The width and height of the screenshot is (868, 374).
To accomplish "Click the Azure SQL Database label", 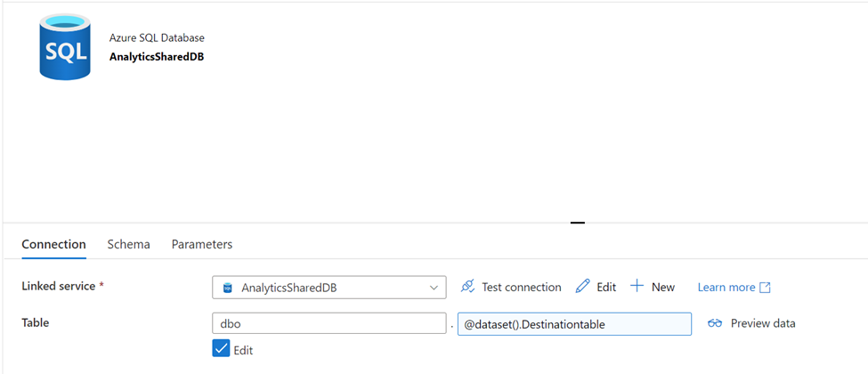I will pyautogui.click(x=157, y=38).
